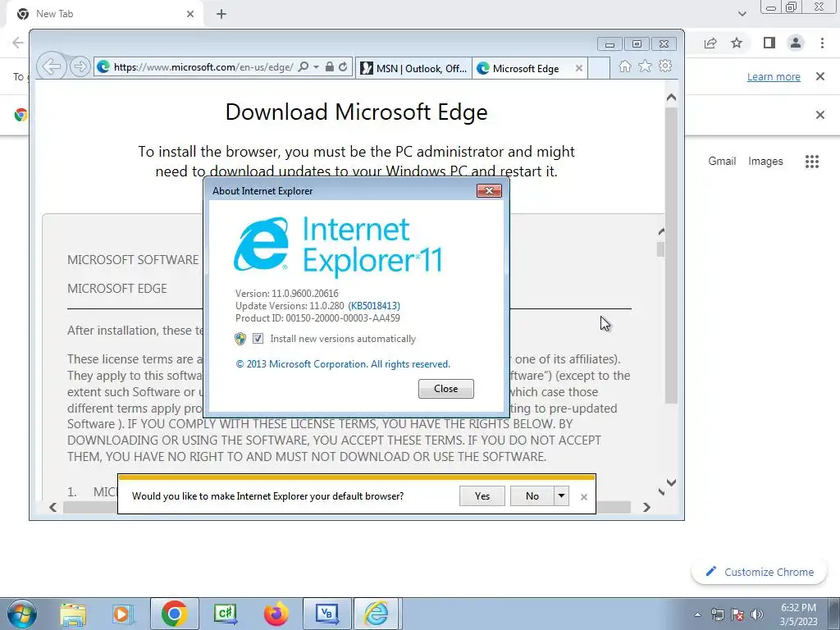Viewport: 840px width, 630px height.
Task: Open volume speaker tray icon
Action: pos(757,614)
